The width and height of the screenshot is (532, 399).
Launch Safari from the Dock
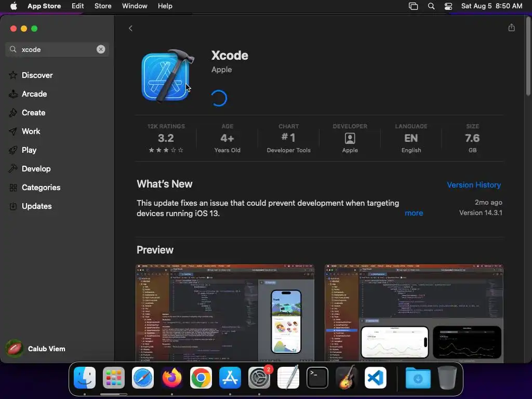[143, 378]
